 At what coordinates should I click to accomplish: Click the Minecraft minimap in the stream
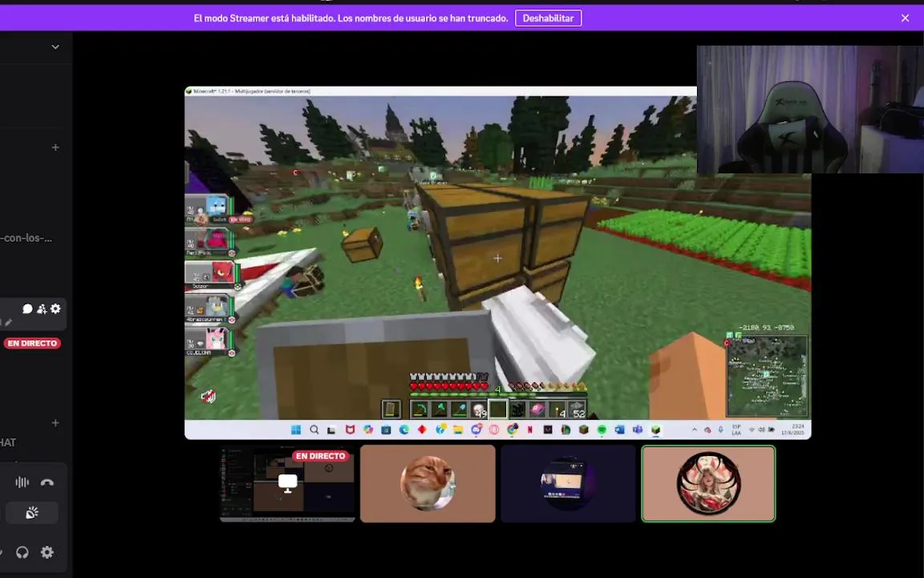[x=767, y=377]
